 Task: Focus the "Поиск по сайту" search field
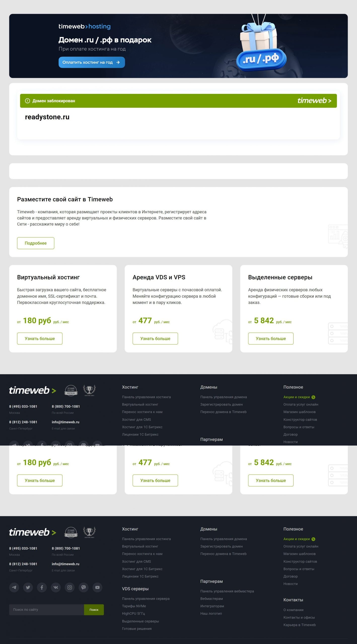(47, 610)
